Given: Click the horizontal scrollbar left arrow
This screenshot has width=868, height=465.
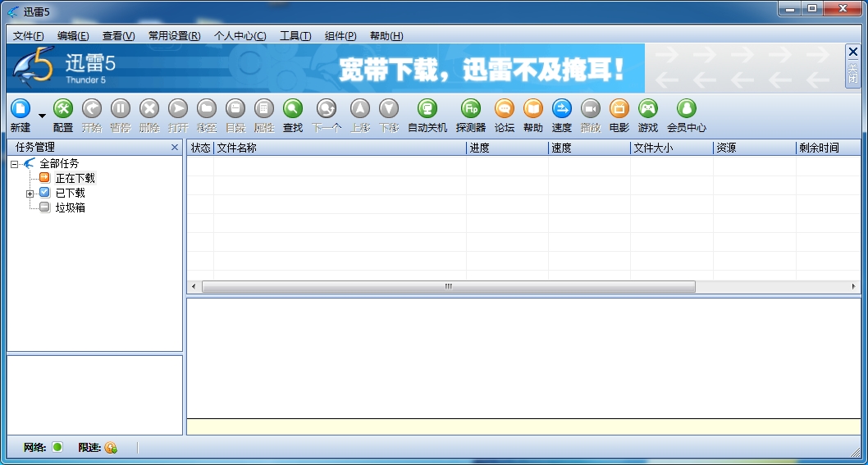Looking at the screenshot, I should click(x=193, y=287).
